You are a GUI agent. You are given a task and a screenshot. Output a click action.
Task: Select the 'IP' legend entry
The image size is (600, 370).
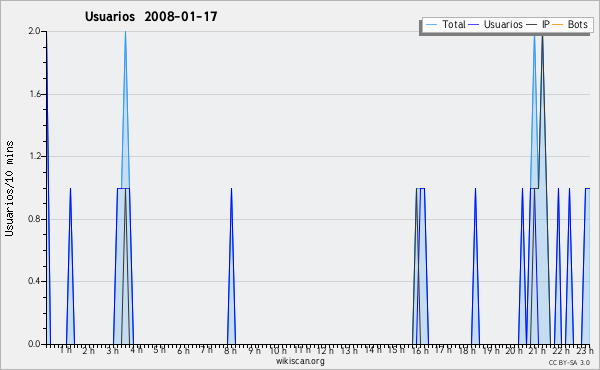pyautogui.click(x=538, y=24)
